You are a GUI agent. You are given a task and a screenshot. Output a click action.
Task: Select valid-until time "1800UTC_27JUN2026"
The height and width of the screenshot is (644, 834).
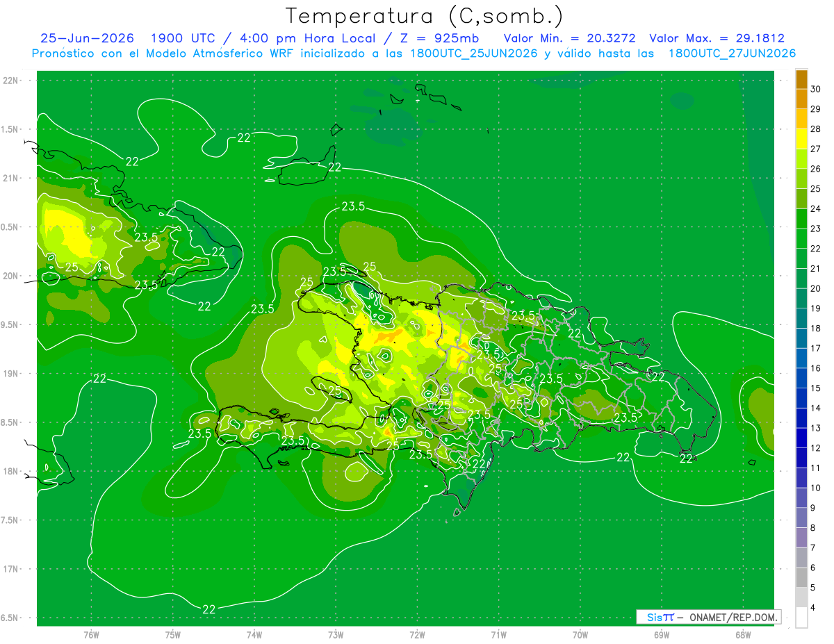coord(732,53)
